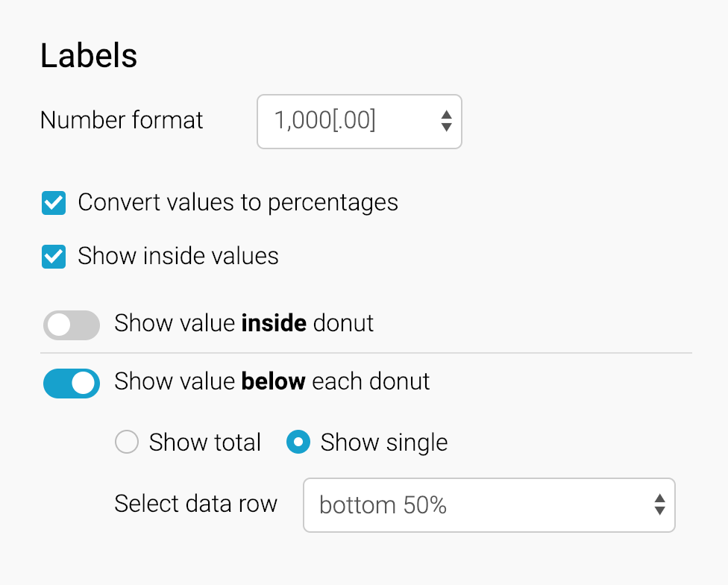Click the "Show total" label text
The width and height of the screenshot is (728, 585).
coord(205,442)
